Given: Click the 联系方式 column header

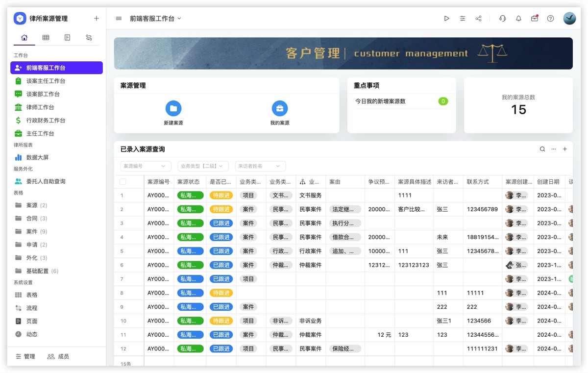Looking at the screenshot, I should coord(483,182).
